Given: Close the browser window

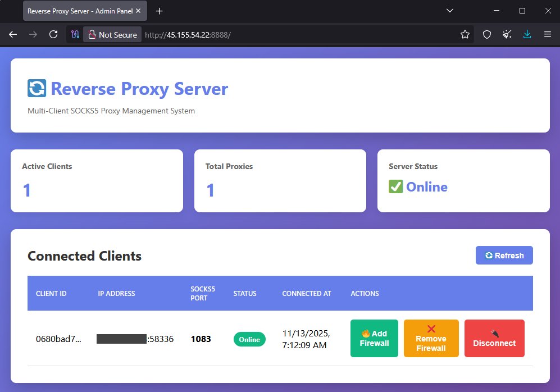Looking at the screenshot, I should tap(548, 11).
